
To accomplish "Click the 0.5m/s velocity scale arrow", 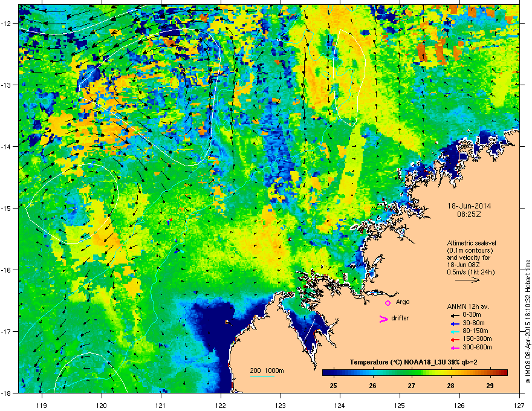I will point(467,280).
